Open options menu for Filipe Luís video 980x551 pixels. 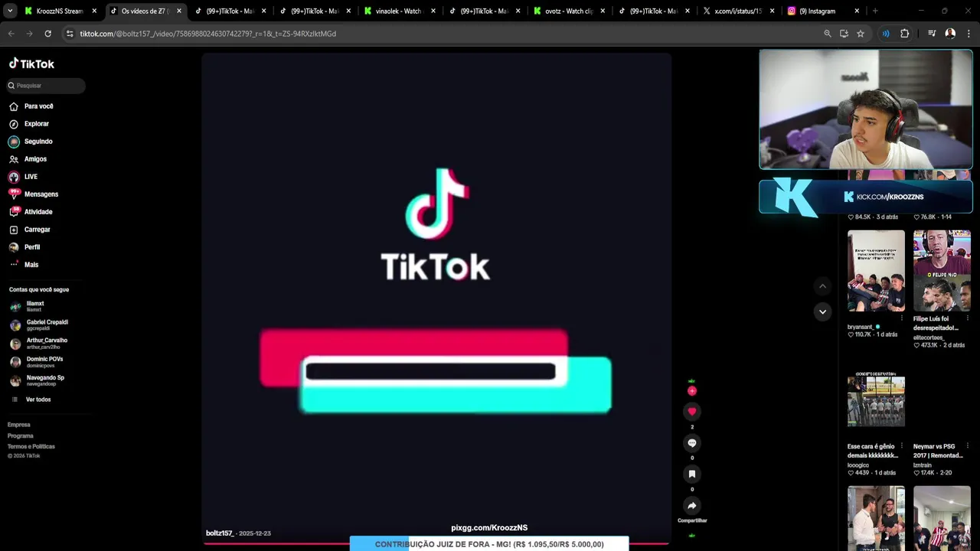967,318
